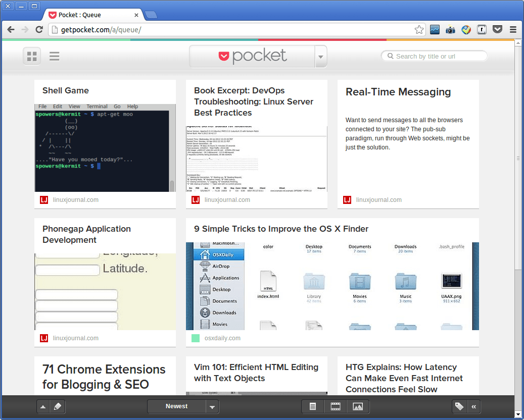Click the up arrow in bottom toolbar
Viewport: 524px width, 420px height.
point(43,406)
